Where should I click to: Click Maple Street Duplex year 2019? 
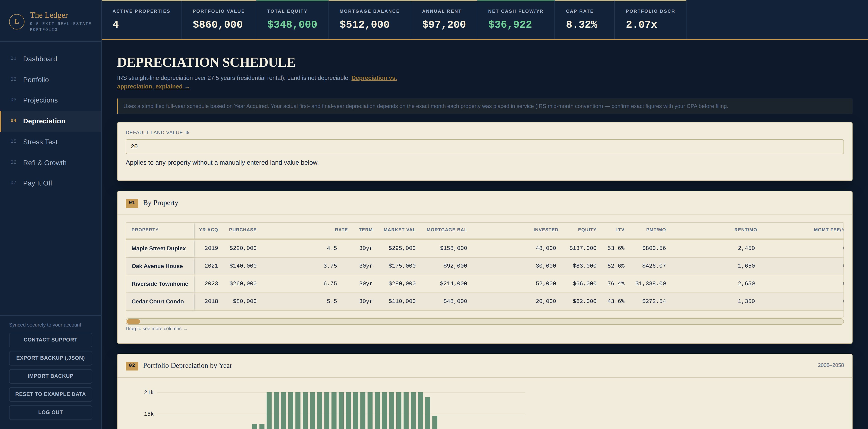tap(211, 248)
